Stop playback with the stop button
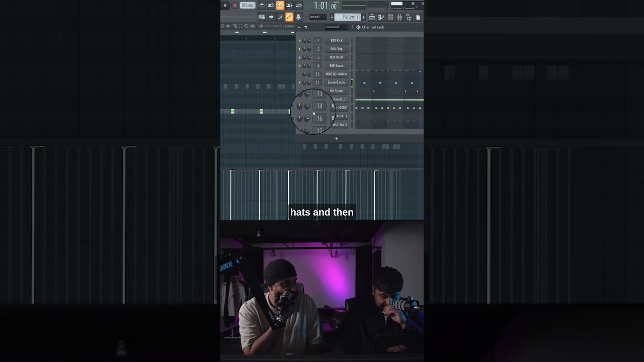644x362 pixels. click(225, 6)
